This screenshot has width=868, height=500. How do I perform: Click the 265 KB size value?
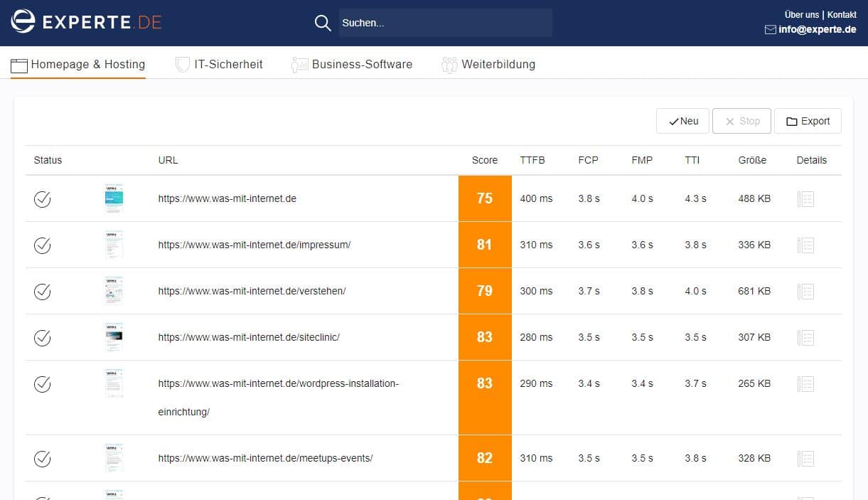[754, 383]
